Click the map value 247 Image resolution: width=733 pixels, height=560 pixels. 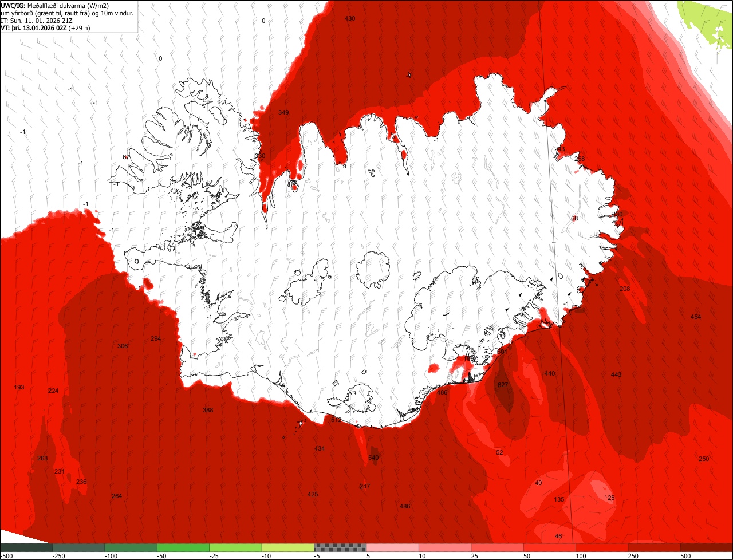click(365, 486)
